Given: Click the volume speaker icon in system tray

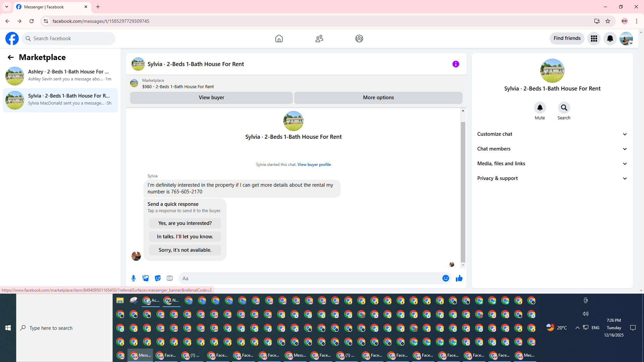Looking at the screenshot, I should point(586,314).
